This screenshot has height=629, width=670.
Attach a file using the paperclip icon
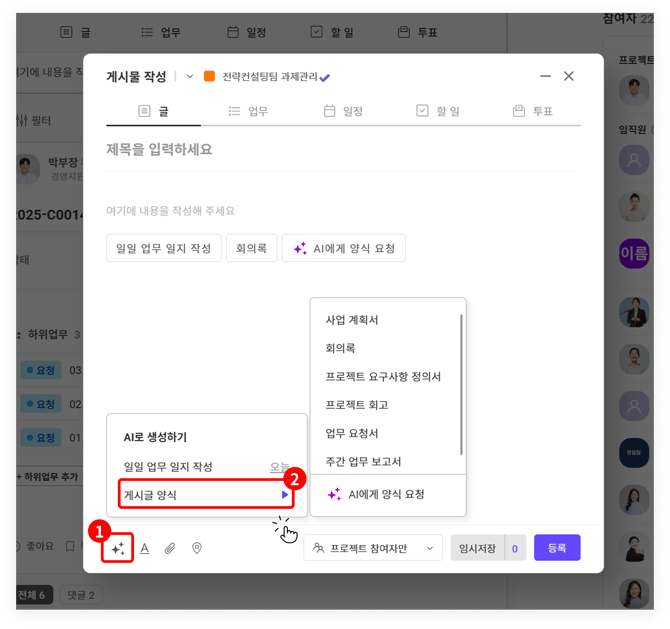tap(170, 548)
